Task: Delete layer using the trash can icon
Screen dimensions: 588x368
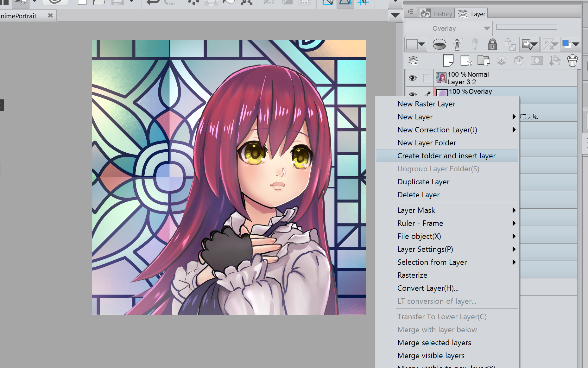Action: pos(572,60)
